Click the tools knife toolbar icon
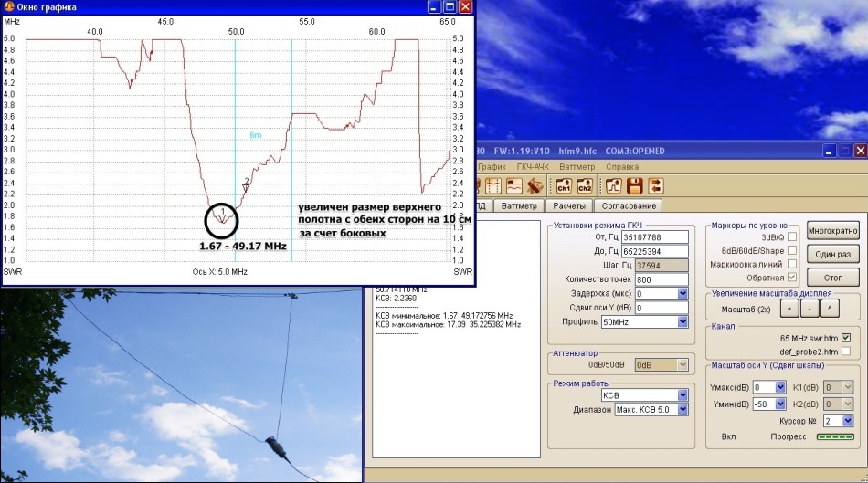Screen dimensions: 868x483 [x=535, y=186]
